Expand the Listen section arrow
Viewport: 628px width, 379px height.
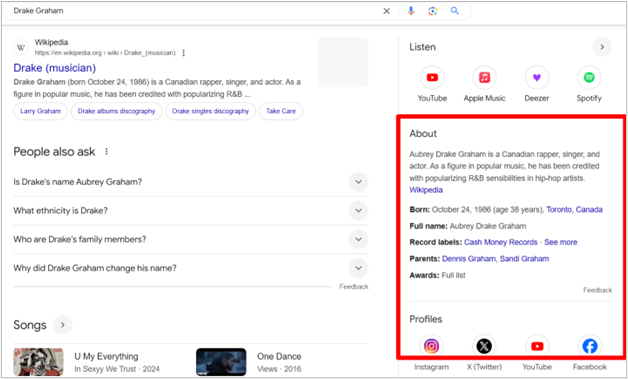click(x=602, y=47)
